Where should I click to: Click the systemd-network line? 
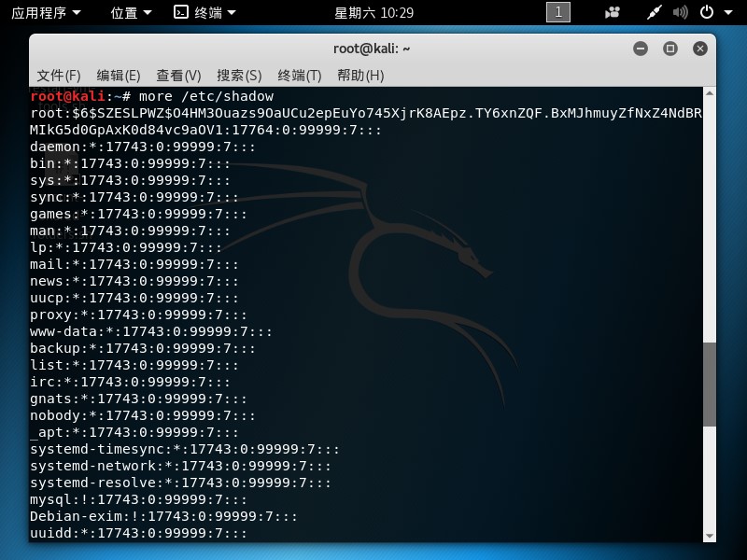[x=180, y=466]
